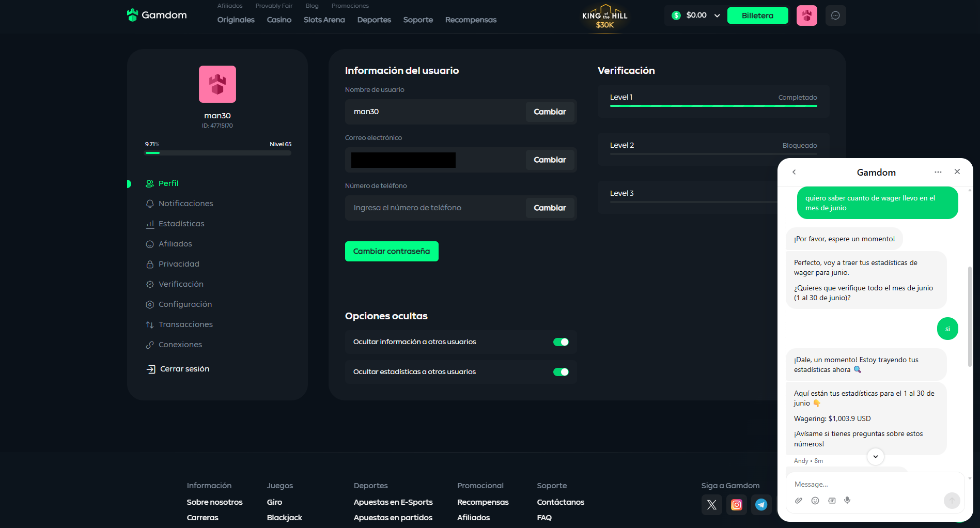Click the Transacciones arrows icon
Image resolution: width=980 pixels, height=528 pixels.
pyautogui.click(x=150, y=325)
